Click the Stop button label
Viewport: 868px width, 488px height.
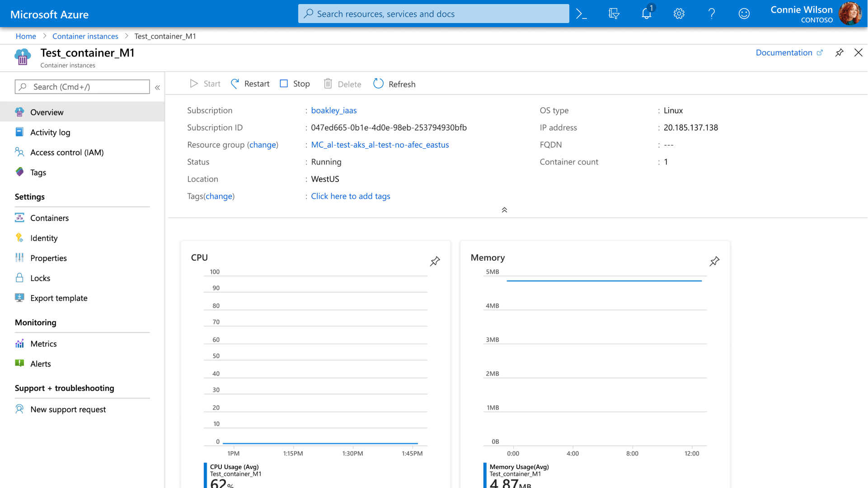point(301,84)
